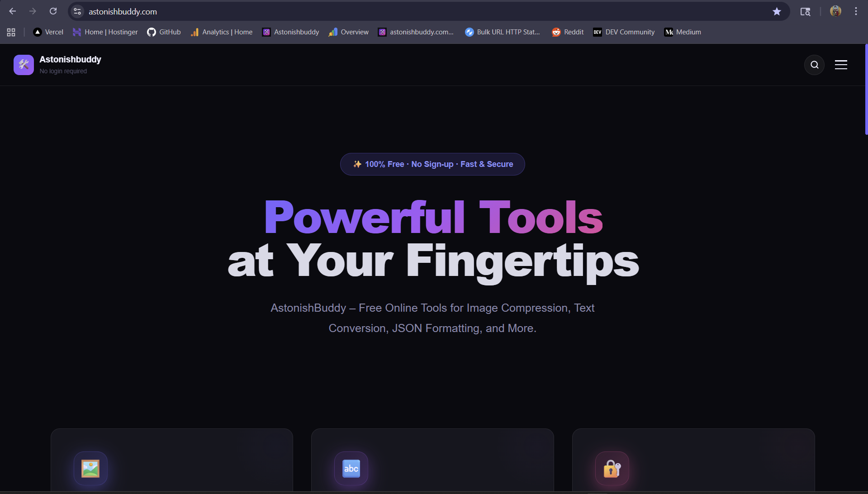Open the Medium bookmark

(x=683, y=32)
